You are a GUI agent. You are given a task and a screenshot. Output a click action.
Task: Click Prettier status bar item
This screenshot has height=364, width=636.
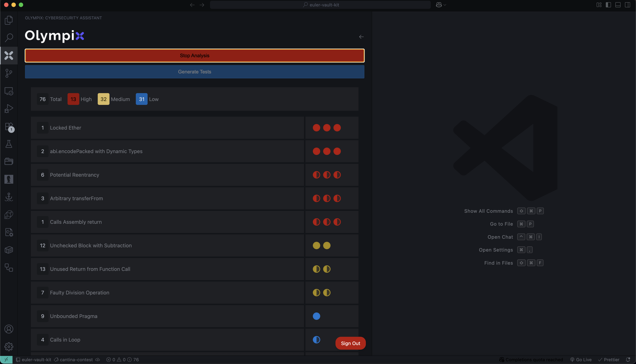[x=609, y=360]
